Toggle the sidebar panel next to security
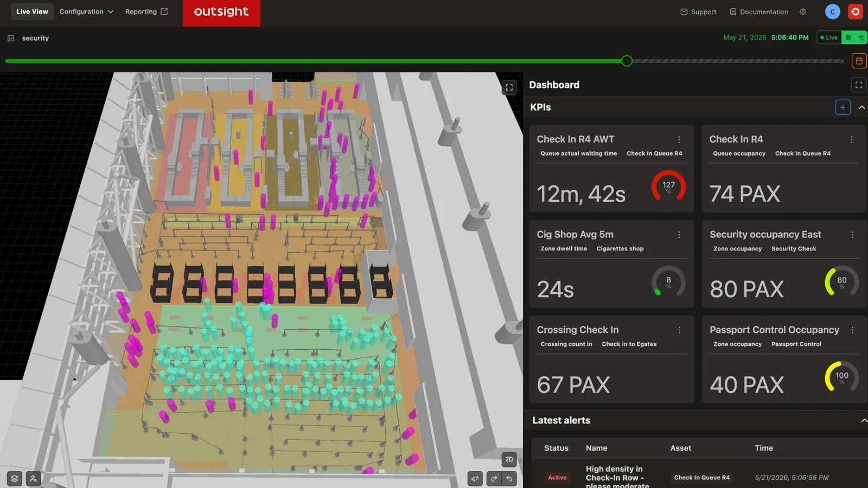868x488 pixels. click(11, 38)
